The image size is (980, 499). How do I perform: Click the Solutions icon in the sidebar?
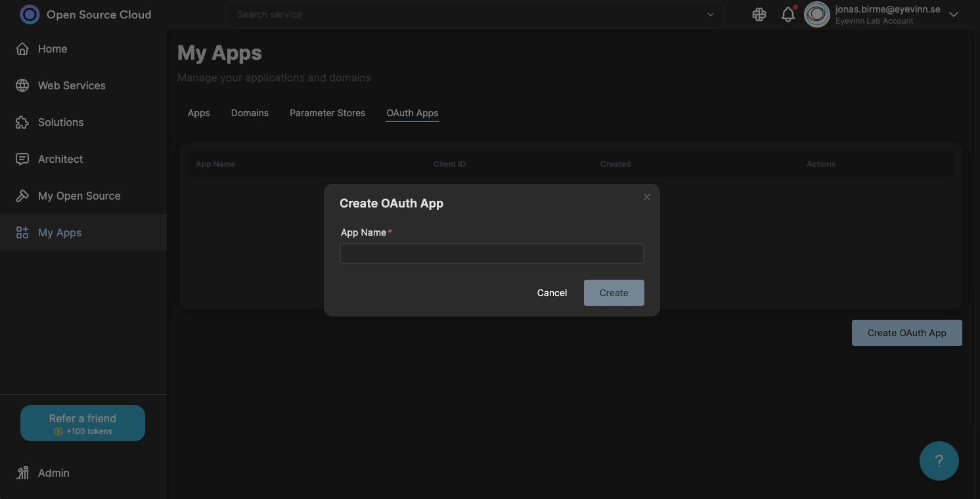coord(23,121)
